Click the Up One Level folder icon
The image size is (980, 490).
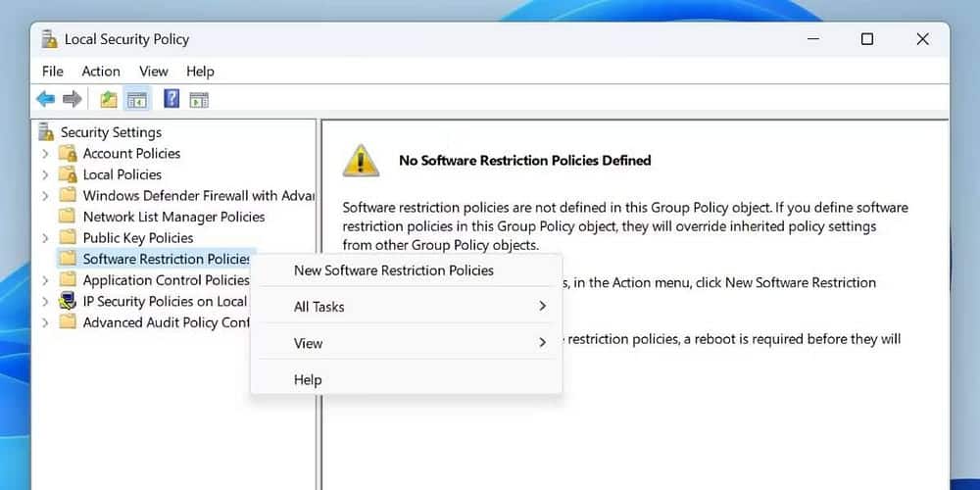(x=109, y=99)
